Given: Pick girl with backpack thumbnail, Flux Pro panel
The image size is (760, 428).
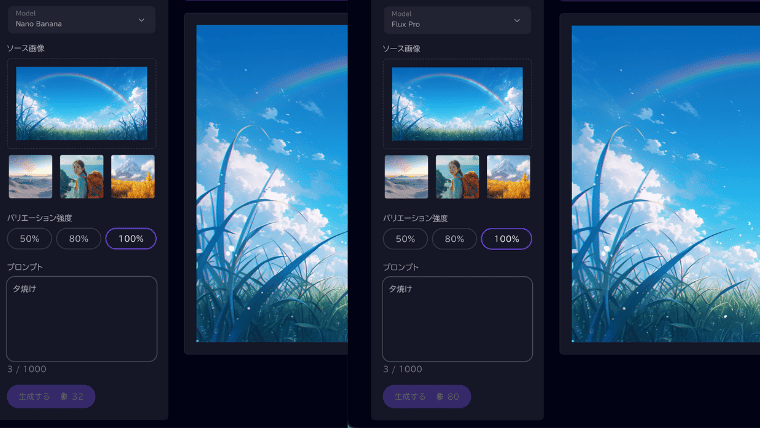Looking at the screenshot, I should click(457, 177).
